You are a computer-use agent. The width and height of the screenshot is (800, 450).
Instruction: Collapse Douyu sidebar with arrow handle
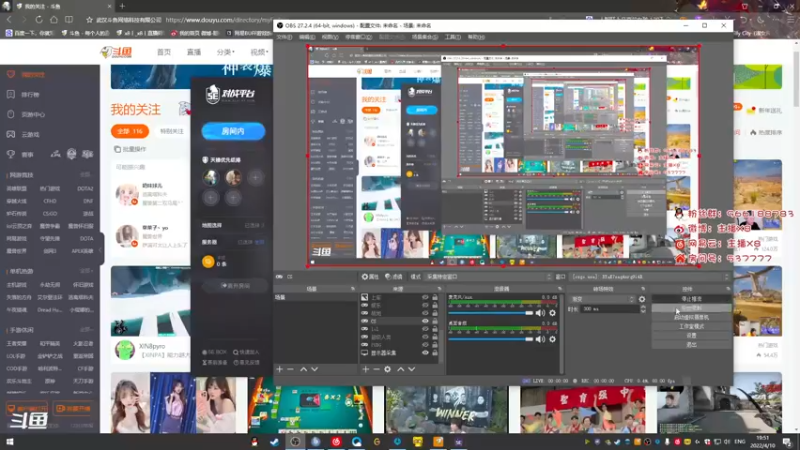click(x=101, y=248)
